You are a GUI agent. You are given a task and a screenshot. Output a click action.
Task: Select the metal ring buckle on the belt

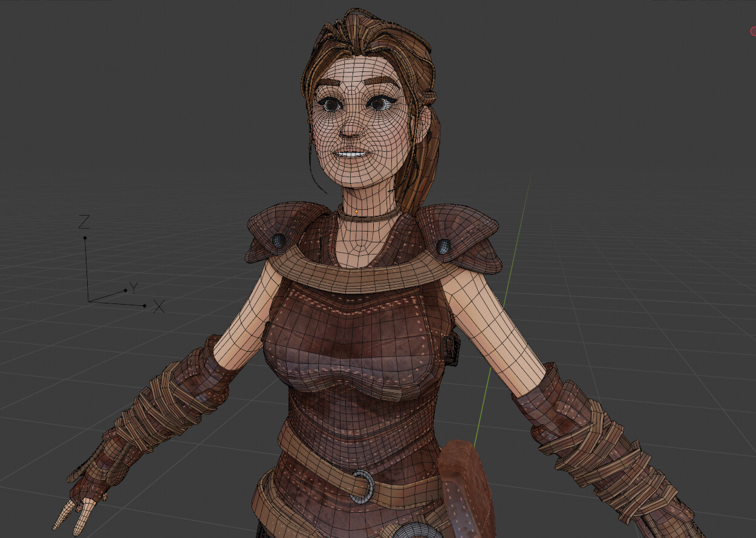coord(363,485)
